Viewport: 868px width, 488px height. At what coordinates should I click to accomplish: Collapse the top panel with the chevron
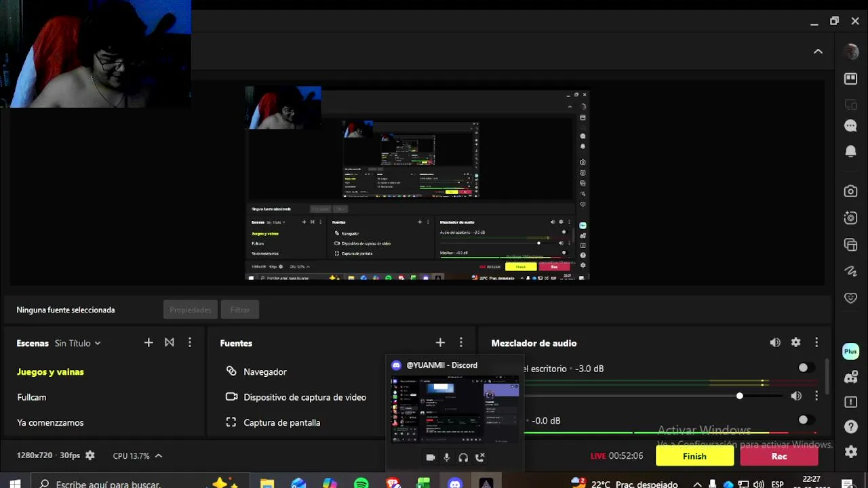pos(818,52)
